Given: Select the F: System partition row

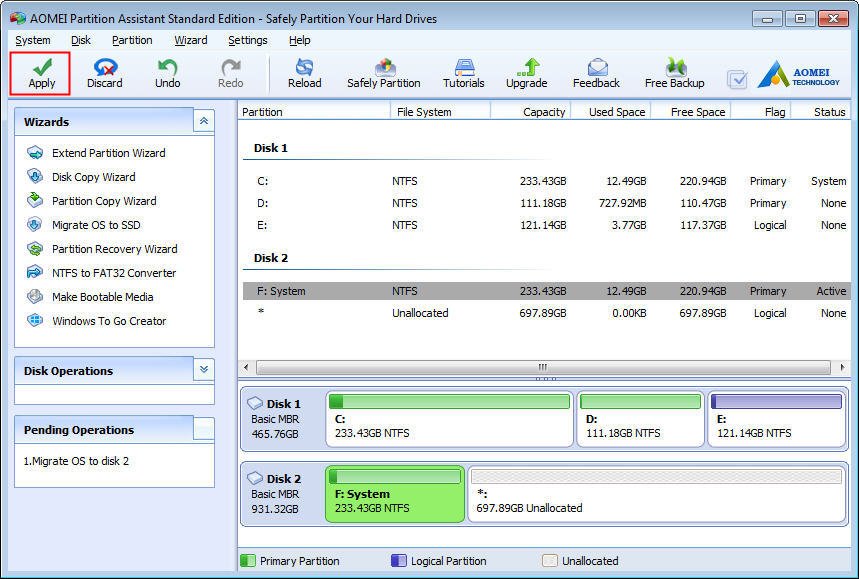Looking at the screenshot, I should coord(546,291).
